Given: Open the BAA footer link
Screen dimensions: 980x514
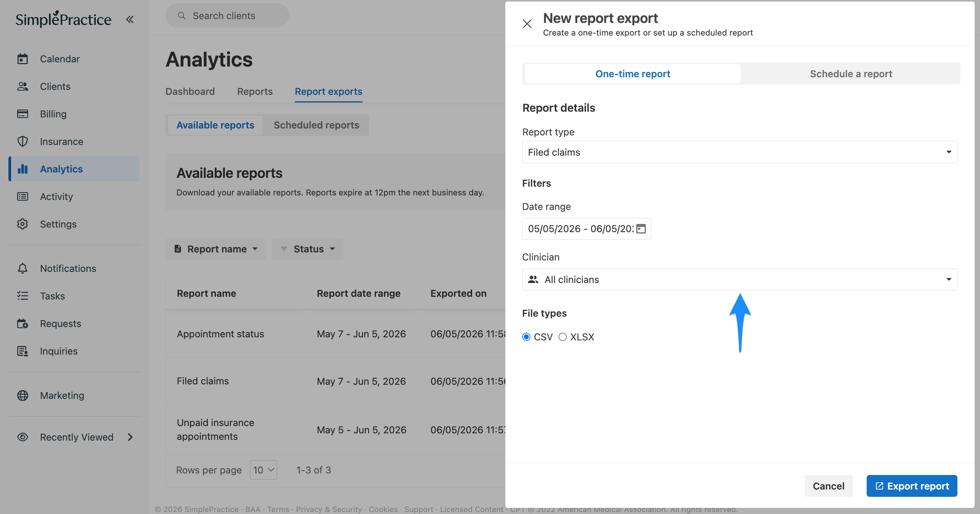Looking at the screenshot, I should pos(253,509).
